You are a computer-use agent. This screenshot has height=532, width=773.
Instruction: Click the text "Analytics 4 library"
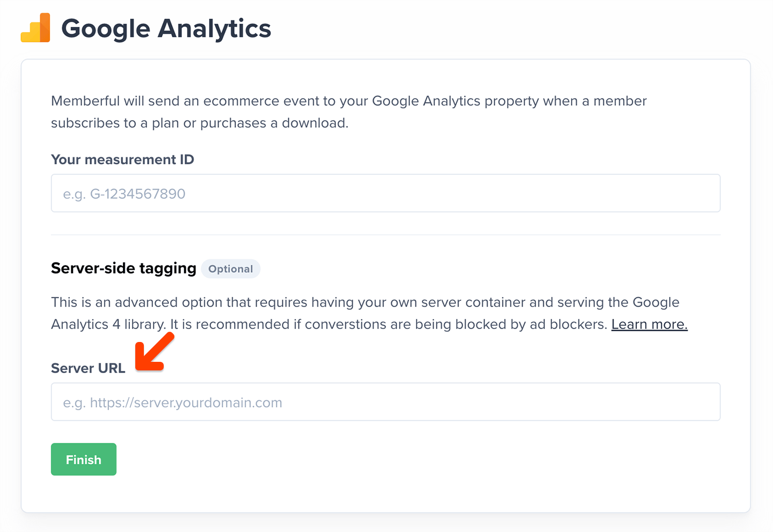(x=107, y=324)
